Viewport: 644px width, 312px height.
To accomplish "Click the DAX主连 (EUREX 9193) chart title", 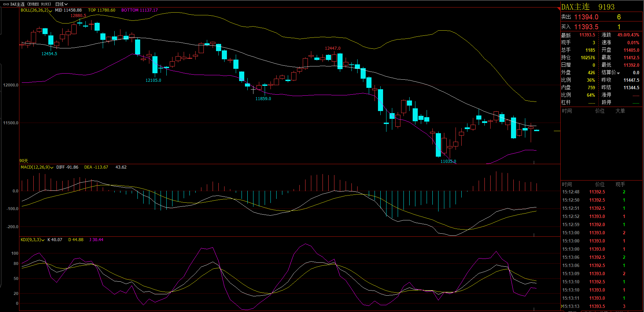I will click(x=31, y=4).
